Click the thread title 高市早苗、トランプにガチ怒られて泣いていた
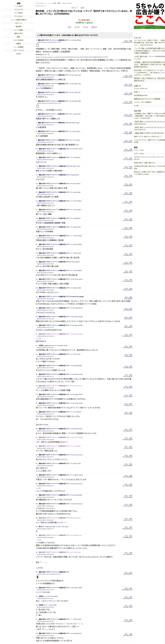The height and width of the screenshot is (644, 165). coord(84,12)
